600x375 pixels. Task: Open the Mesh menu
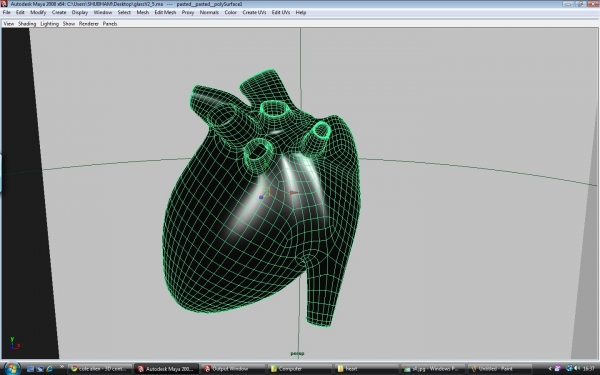(x=142, y=12)
